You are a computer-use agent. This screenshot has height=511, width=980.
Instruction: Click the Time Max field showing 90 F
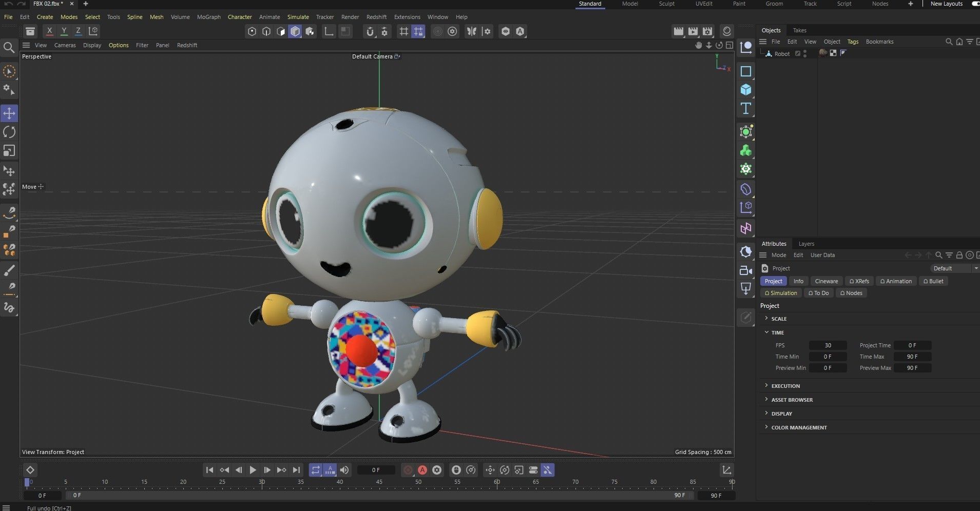(x=912, y=357)
